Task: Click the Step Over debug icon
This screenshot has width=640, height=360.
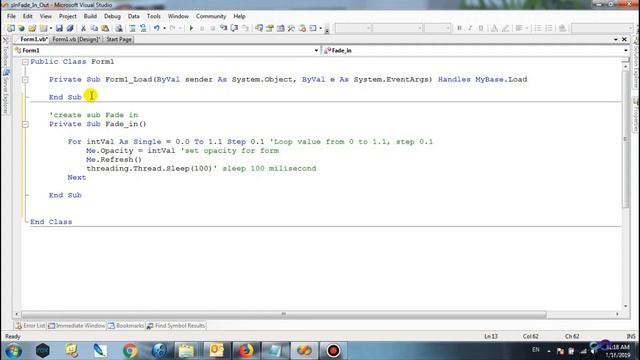Action: tap(234, 28)
